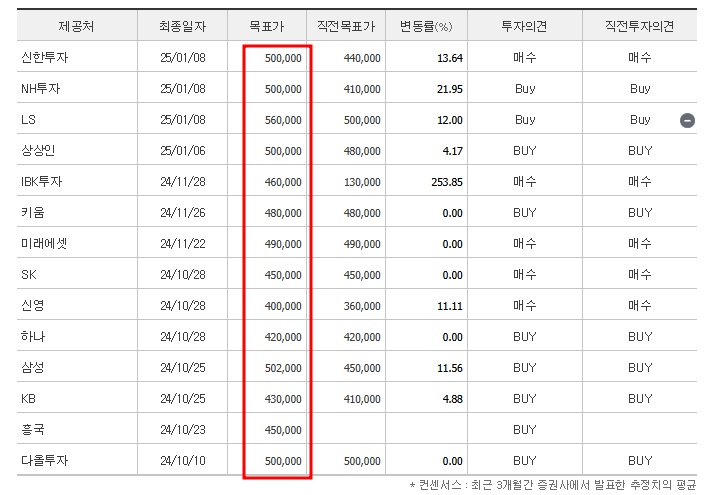
Task: Collapse using the minus icon in LS row
Action: tap(687, 120)
